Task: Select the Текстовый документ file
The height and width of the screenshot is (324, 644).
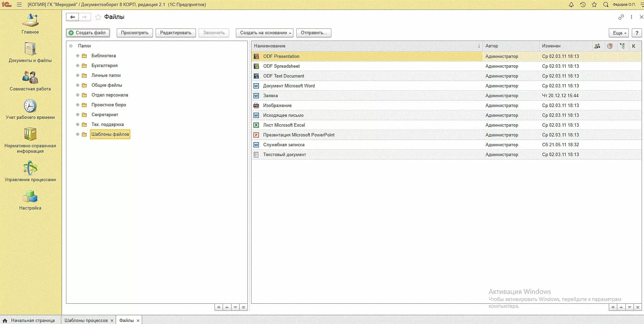Action: pyautogui.click(x=446, y=155)
